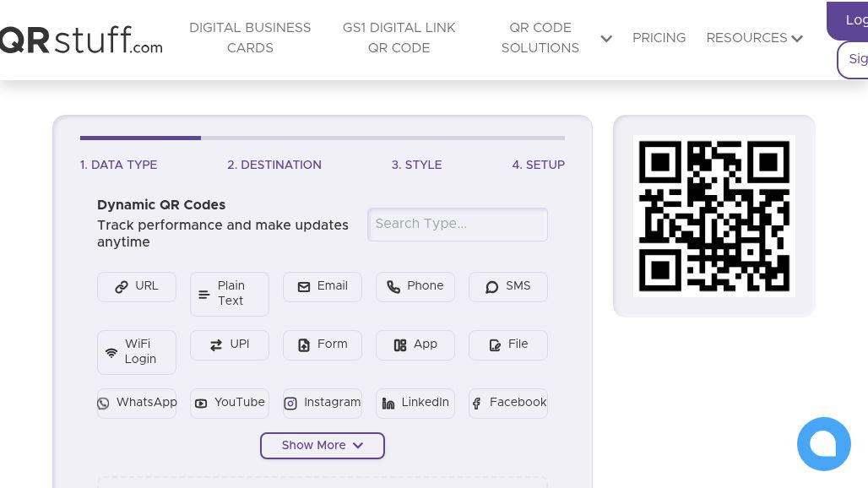Select the URL link icon

122,287
